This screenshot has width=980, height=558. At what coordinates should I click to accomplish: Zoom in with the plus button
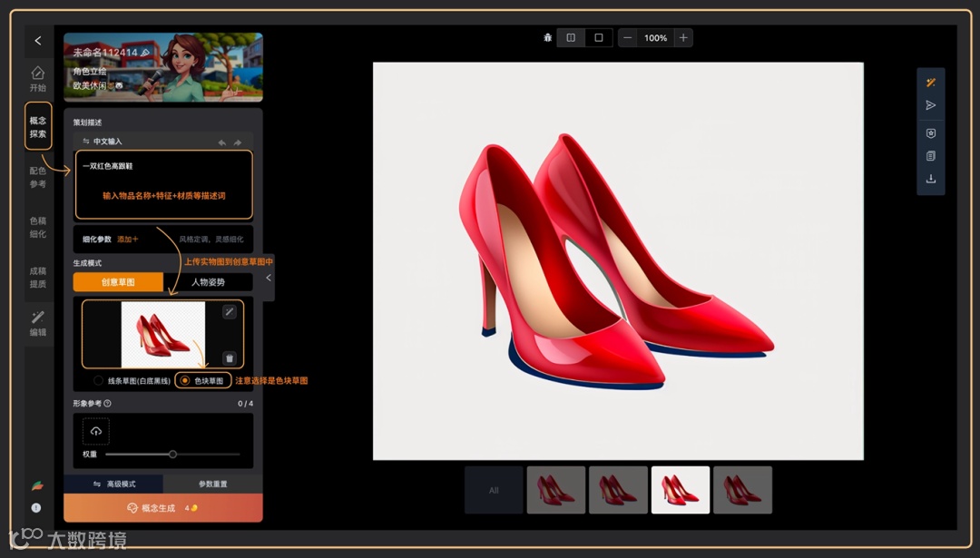[x=684, y=38]
